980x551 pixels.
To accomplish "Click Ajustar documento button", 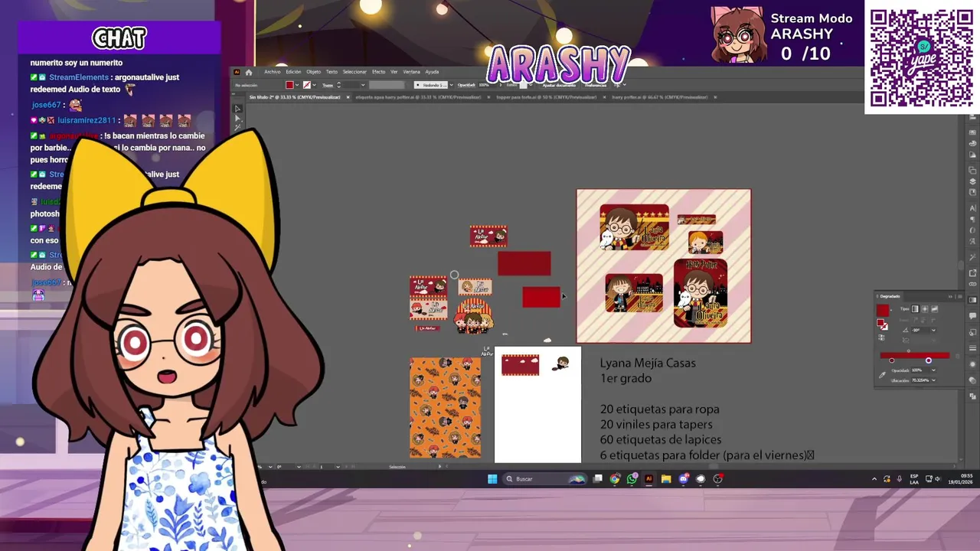I will tap(558, 85).
